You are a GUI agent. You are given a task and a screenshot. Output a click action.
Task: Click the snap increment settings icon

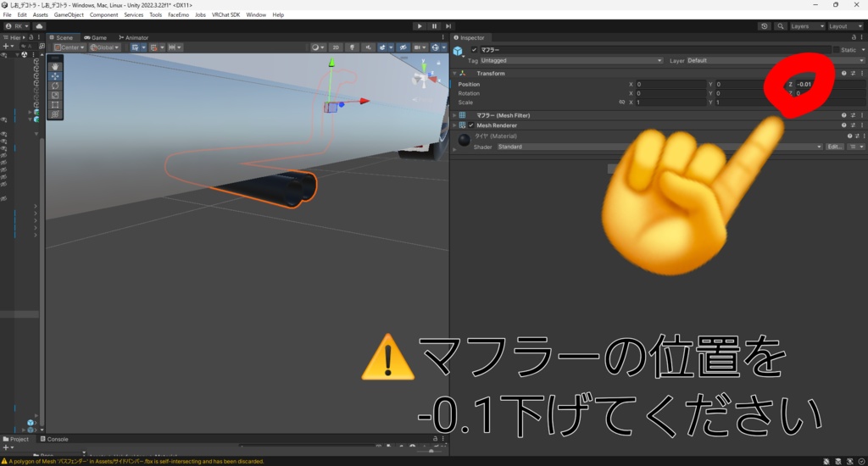click(174, 47)
